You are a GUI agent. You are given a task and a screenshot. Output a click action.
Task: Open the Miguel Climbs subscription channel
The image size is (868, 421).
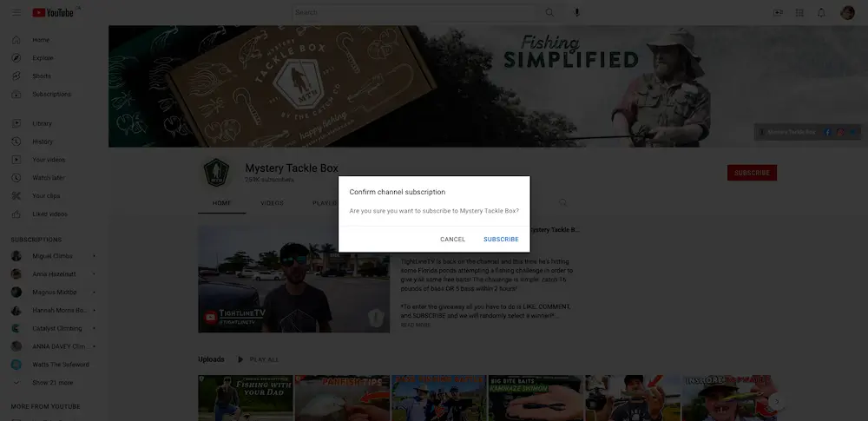(54, 256)
